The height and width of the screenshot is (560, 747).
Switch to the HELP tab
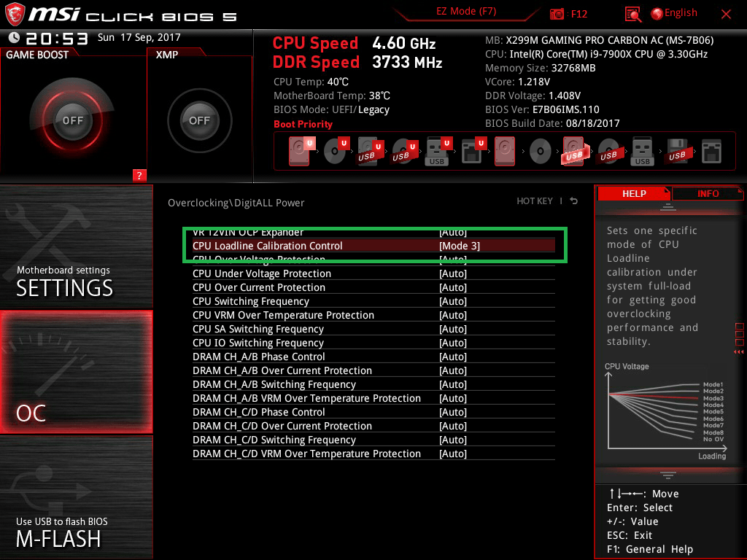click(634, 194)
